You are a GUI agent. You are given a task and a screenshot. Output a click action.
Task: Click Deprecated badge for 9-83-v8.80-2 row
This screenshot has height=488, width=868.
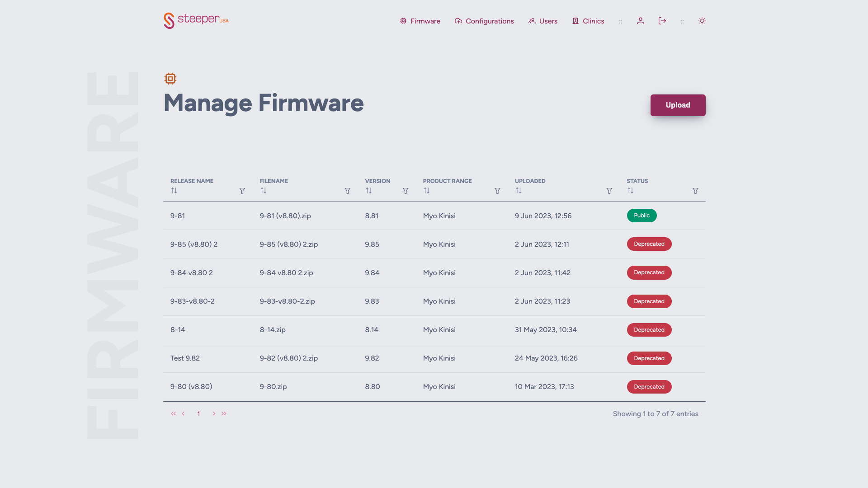[649, 301]
